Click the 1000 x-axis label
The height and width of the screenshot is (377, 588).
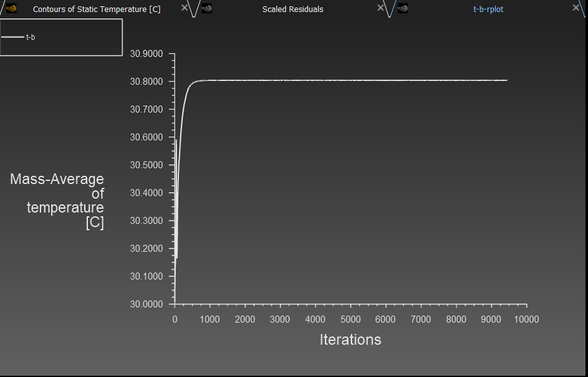pyautogui.click(x=210, y=319)
